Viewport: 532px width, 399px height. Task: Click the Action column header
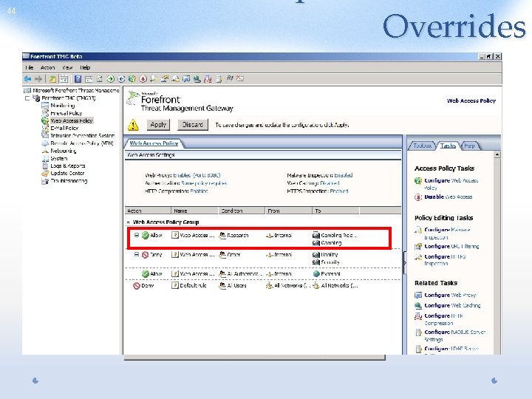click(148, 211)
